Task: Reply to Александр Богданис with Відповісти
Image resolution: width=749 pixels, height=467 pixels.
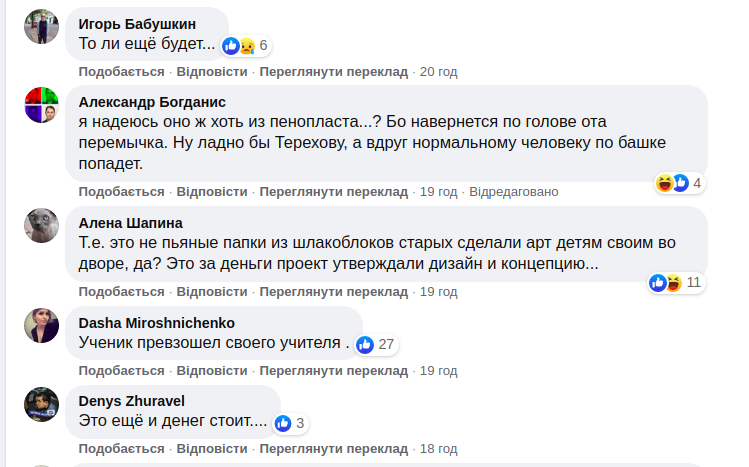Action: click(x=211, y=191)
